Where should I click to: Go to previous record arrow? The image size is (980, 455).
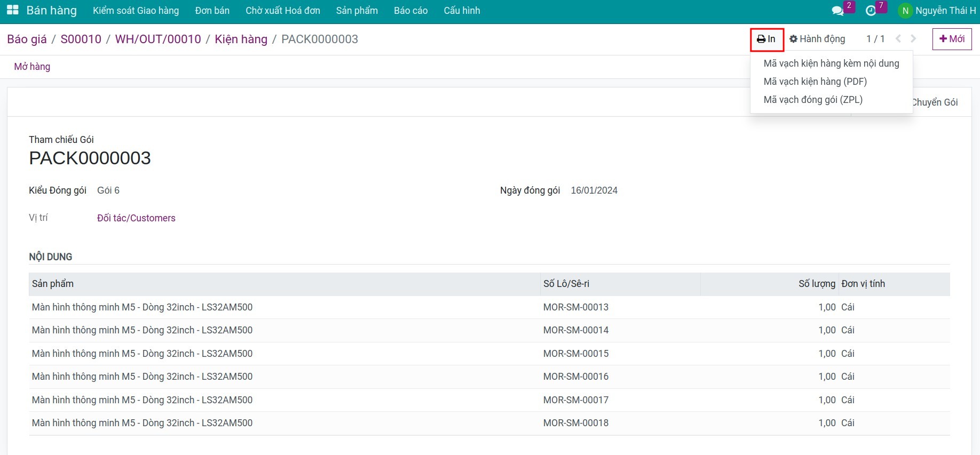coord(898,39)
